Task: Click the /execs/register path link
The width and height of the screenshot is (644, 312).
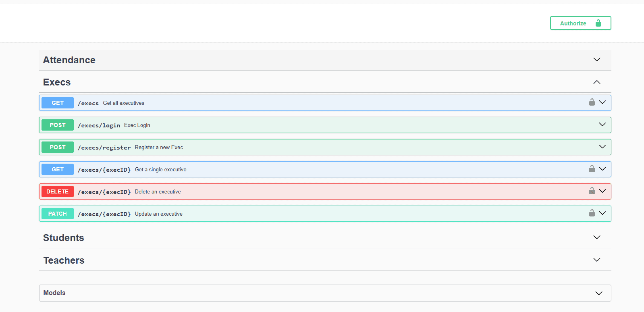Action: click(x=104, y=148)
